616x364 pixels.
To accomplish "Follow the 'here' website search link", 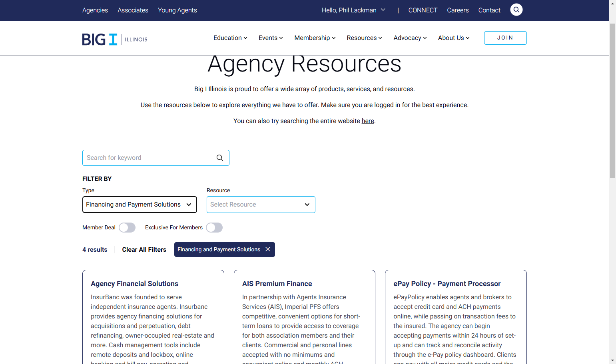I will click(x=368, y=121).
